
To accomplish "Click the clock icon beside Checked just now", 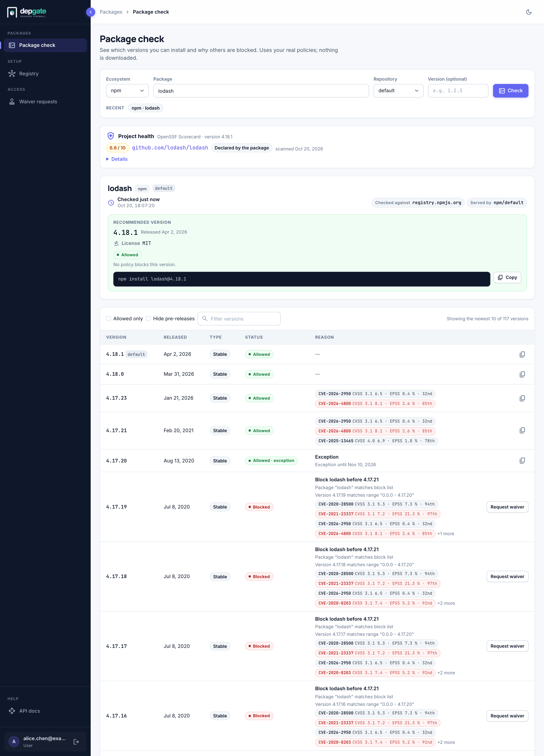I will tap(111, 202).
